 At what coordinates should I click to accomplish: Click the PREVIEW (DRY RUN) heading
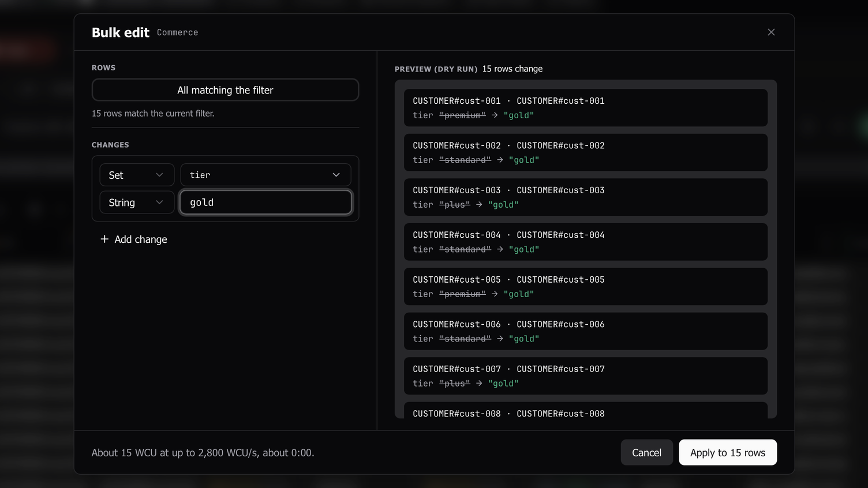pyautogui.click(x=436, y=69)
